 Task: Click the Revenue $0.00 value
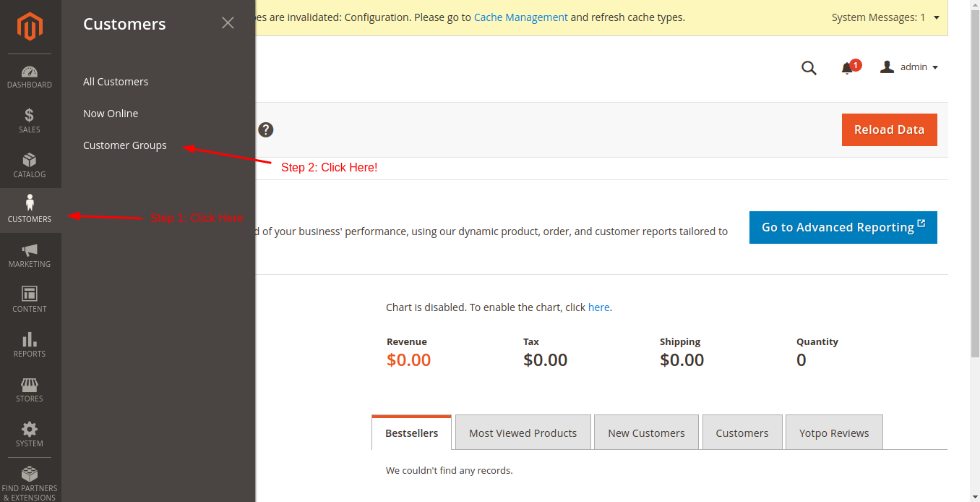click(409, 360)
